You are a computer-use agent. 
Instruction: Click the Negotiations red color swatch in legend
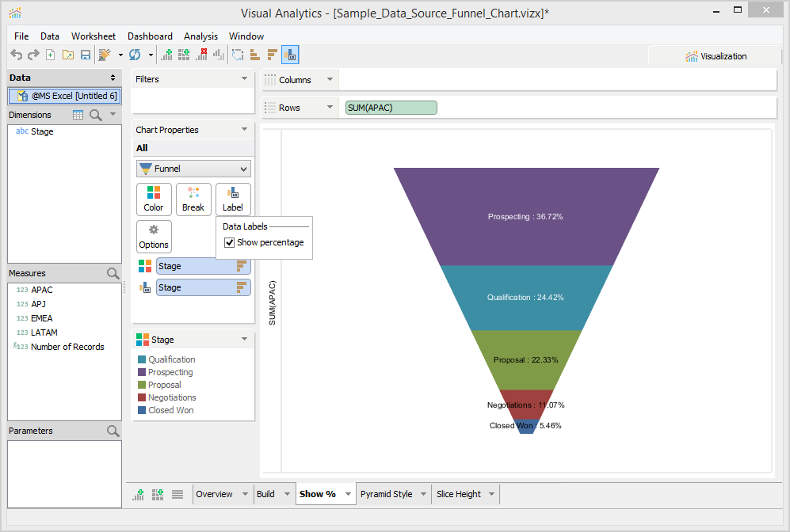(142, 397)
